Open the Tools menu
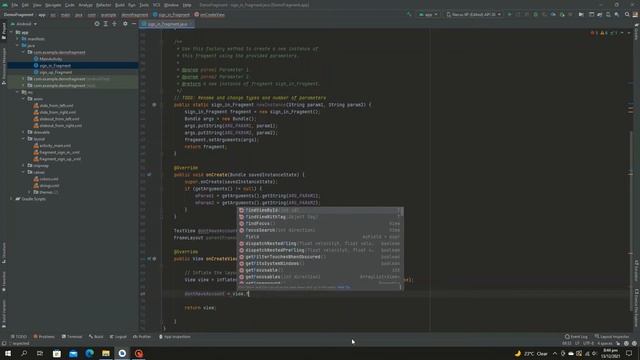This screenshot has height=360, width=640. [144, 5]
